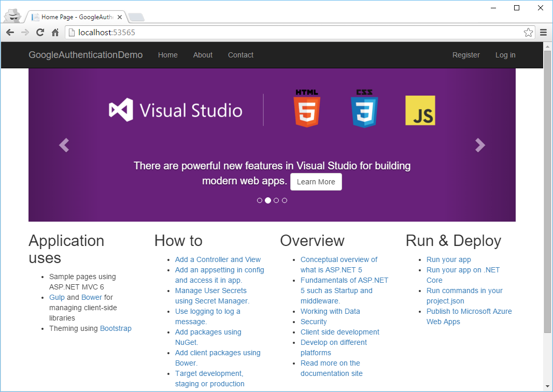Close the Home Page browser tab
Screen dimensions: 553x392
120,17
